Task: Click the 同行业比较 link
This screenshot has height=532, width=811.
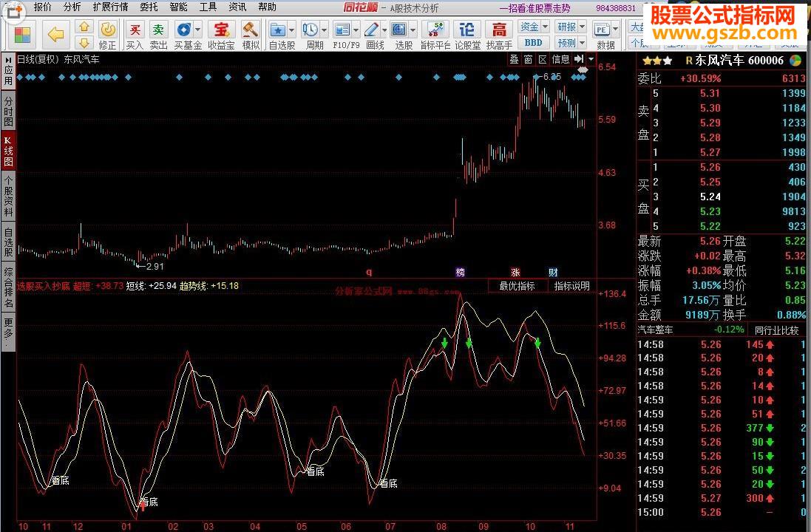Action: click(x=776, y=330)
